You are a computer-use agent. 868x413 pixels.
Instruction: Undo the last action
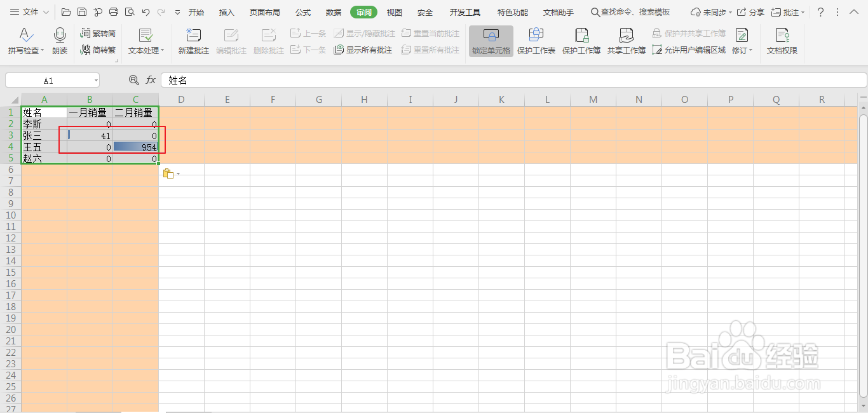pos(146,12)
